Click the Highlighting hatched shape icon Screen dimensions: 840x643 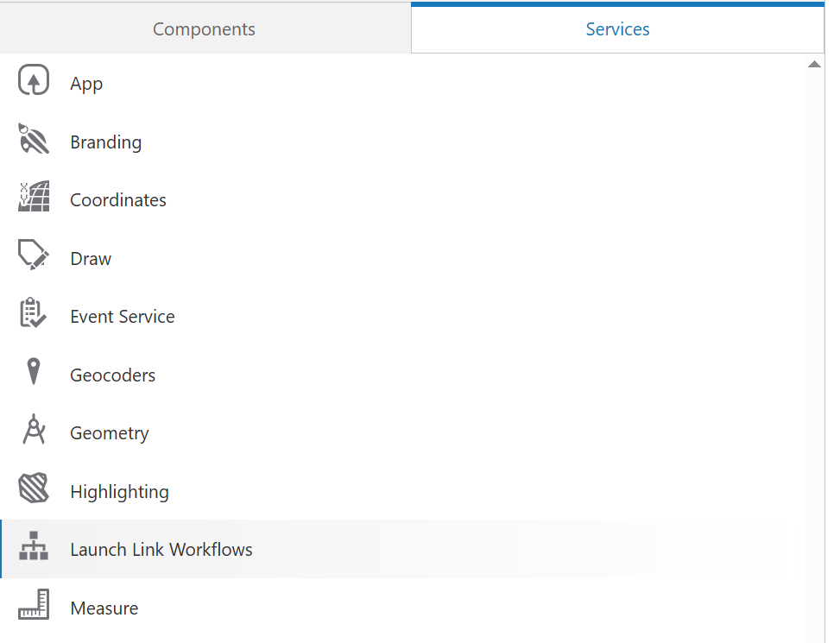click(34, 489)
